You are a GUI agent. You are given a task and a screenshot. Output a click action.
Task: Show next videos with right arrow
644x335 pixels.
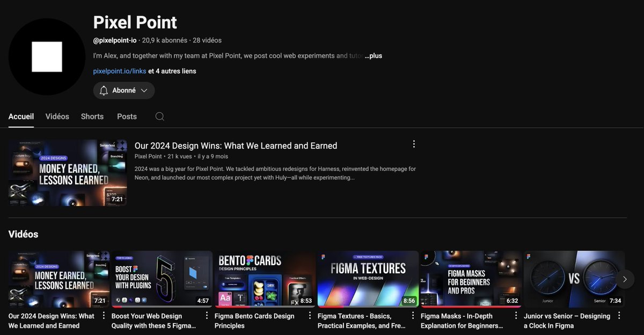pyautogui.click(x=625, y=279)
